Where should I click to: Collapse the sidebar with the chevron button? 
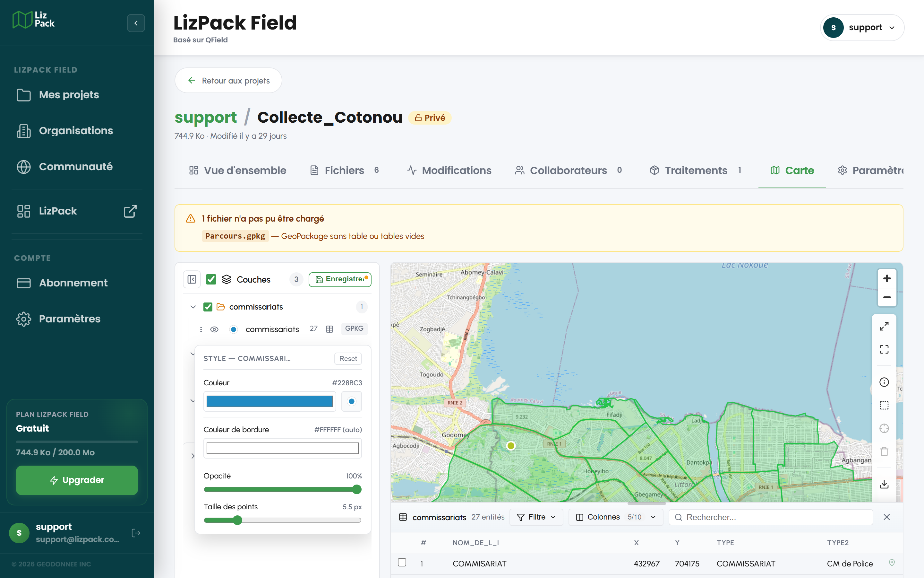pyautogui.click(x=136, y=23)
